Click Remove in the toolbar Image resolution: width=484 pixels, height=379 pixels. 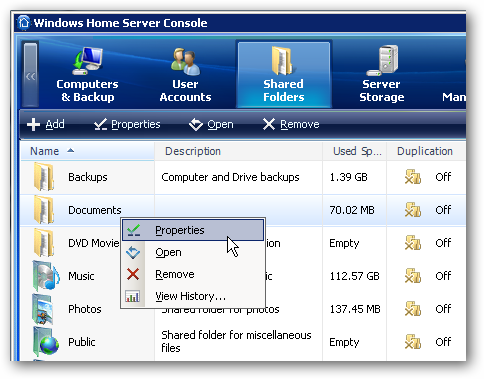(291, 124)
